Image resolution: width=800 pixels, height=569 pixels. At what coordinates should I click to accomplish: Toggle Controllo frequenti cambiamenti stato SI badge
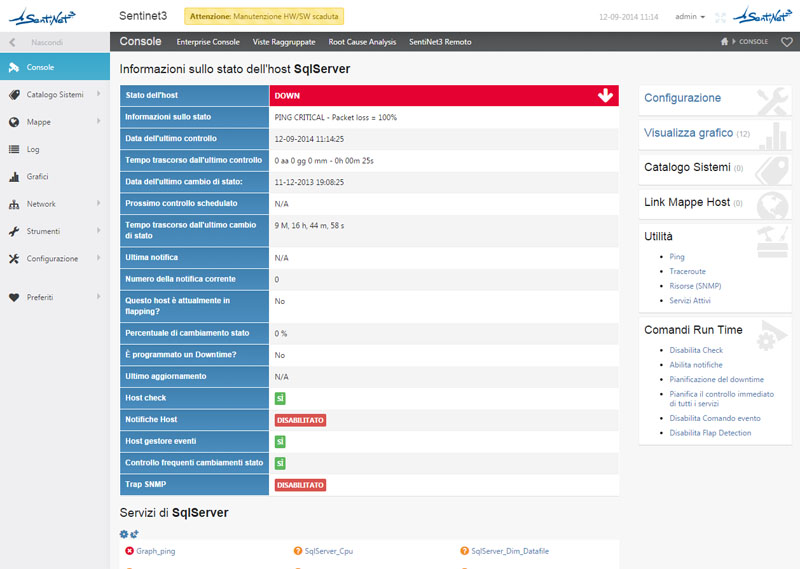pyautogui.click(x=280, y=463)
